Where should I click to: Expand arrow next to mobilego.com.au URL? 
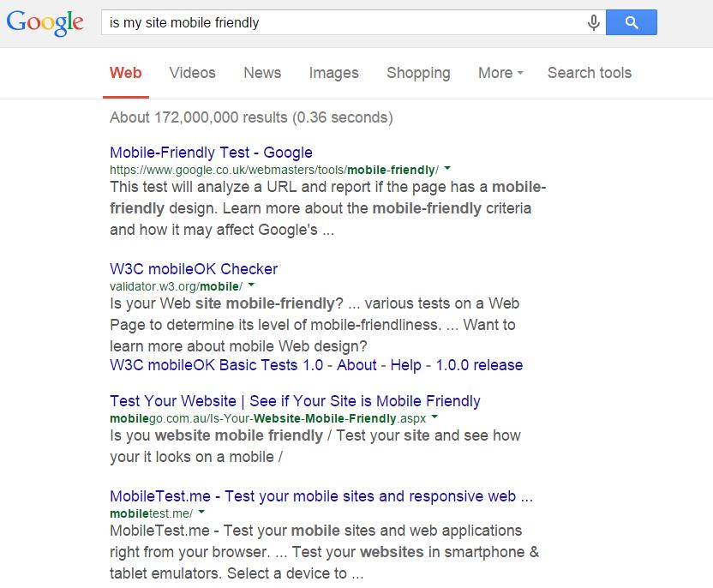point(435,418)
